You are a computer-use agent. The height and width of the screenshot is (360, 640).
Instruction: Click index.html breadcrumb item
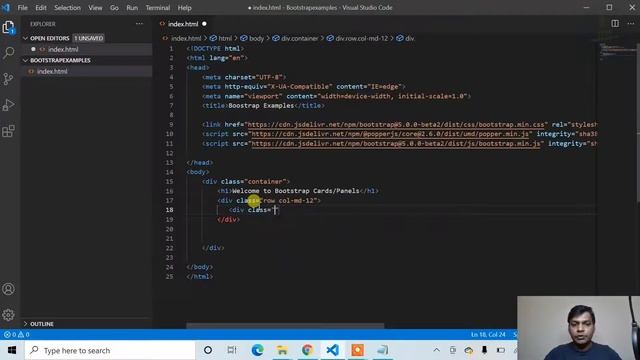186,38
